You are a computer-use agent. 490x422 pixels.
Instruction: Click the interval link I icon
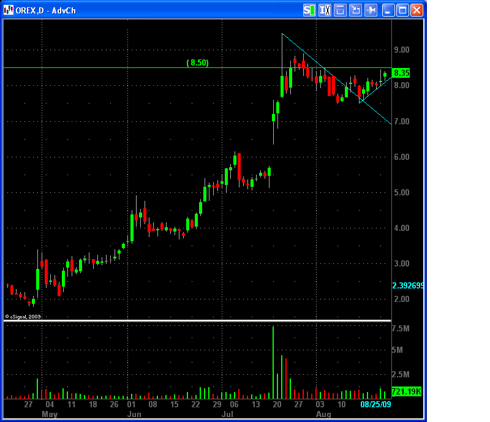(324, 10)
